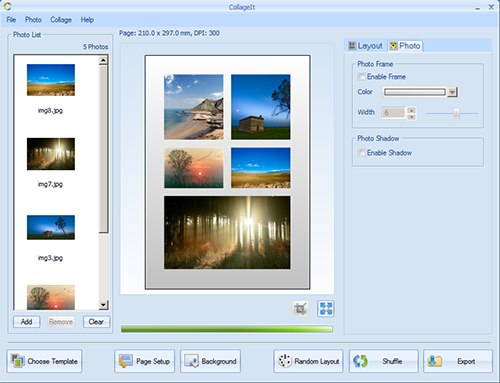Click the green progress bar
The width and height of the screenshot is (500, 383).
pos(227,329)
